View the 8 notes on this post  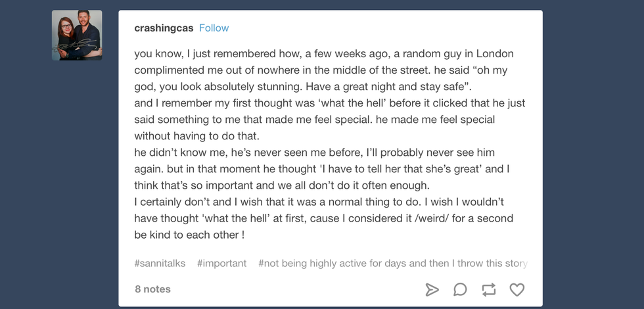click(x=152, y=289)
